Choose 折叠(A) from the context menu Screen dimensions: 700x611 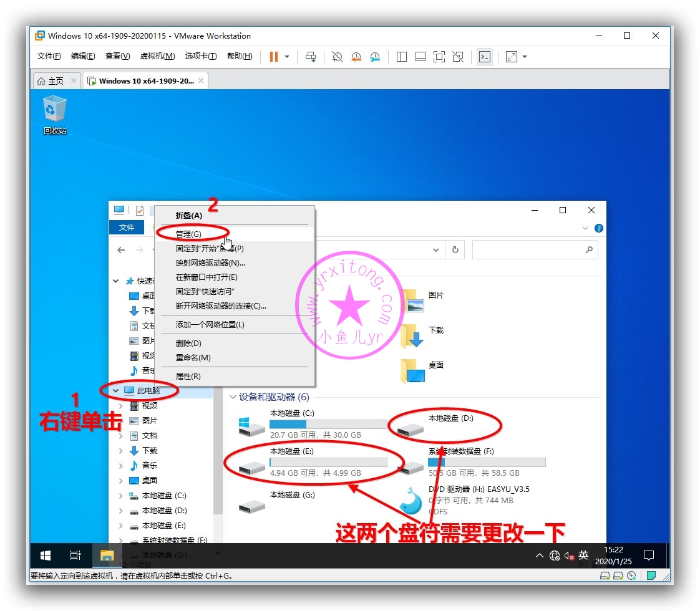click(235, 216)
